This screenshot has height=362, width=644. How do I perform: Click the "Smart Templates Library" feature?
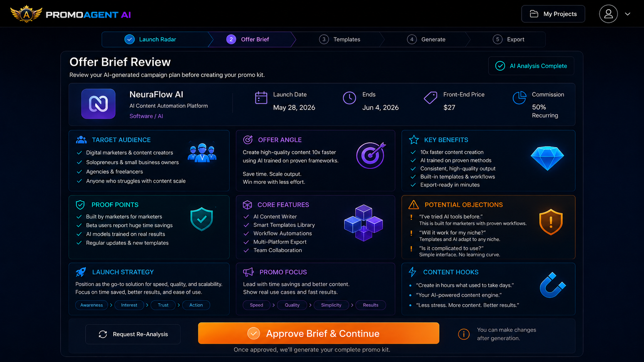[x=284, y=225]
